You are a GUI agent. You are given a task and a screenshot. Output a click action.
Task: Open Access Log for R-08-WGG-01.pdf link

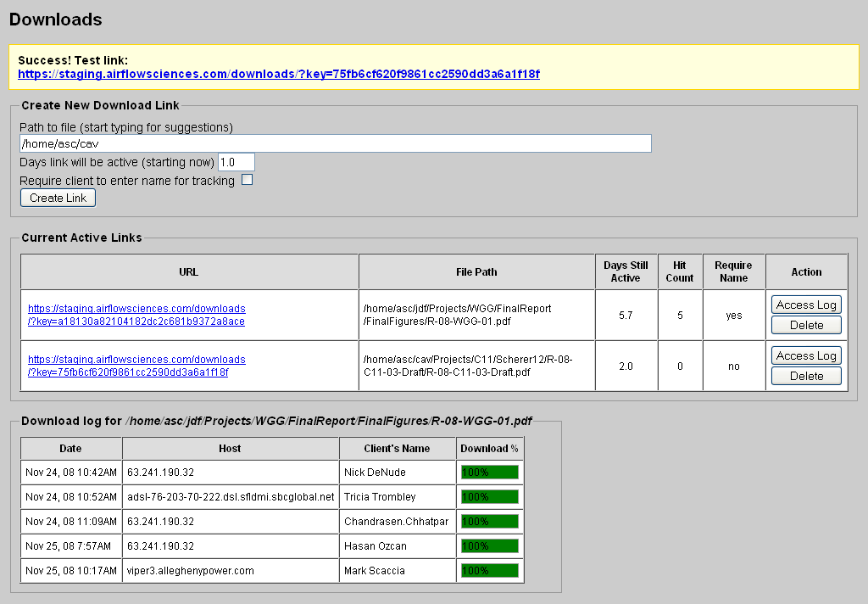806,305
